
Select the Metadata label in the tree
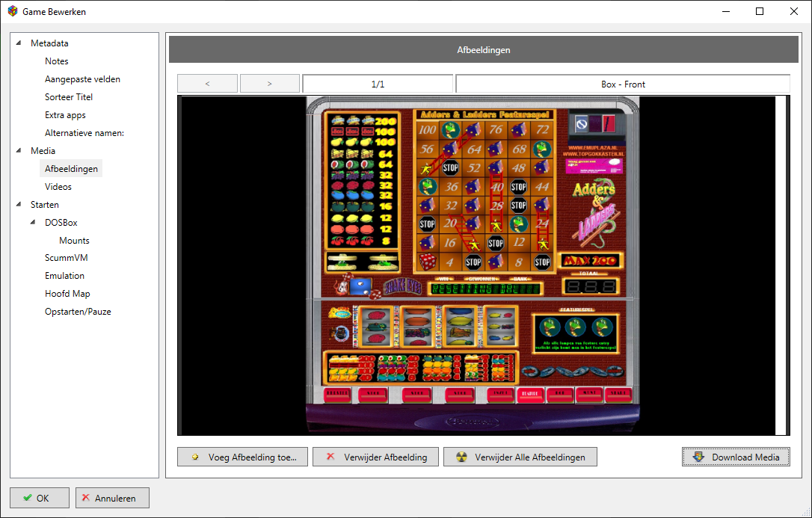point(49,43)
